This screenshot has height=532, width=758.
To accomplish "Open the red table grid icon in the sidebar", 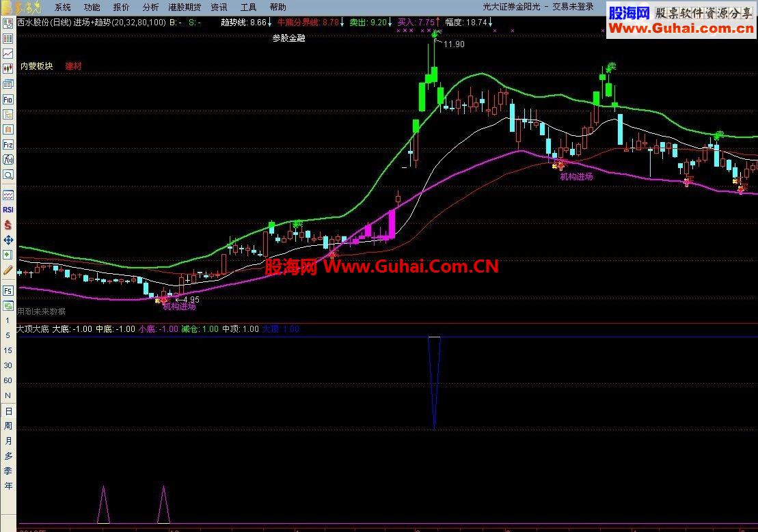I will pos(8,38).
